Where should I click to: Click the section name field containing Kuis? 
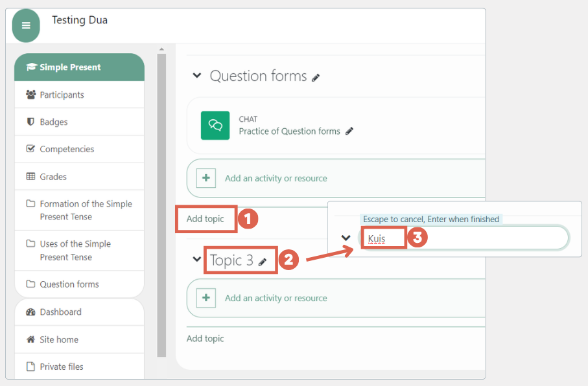[x=464, y=238]
